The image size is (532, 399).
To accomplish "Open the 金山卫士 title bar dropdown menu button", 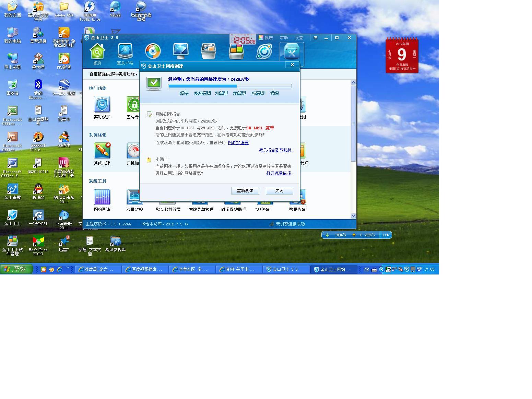I will [316, 38].
